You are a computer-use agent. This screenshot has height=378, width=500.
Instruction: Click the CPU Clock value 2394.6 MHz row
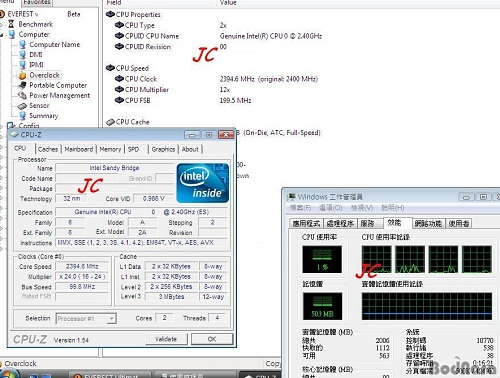pyautogui.click(x=269, y=79)
